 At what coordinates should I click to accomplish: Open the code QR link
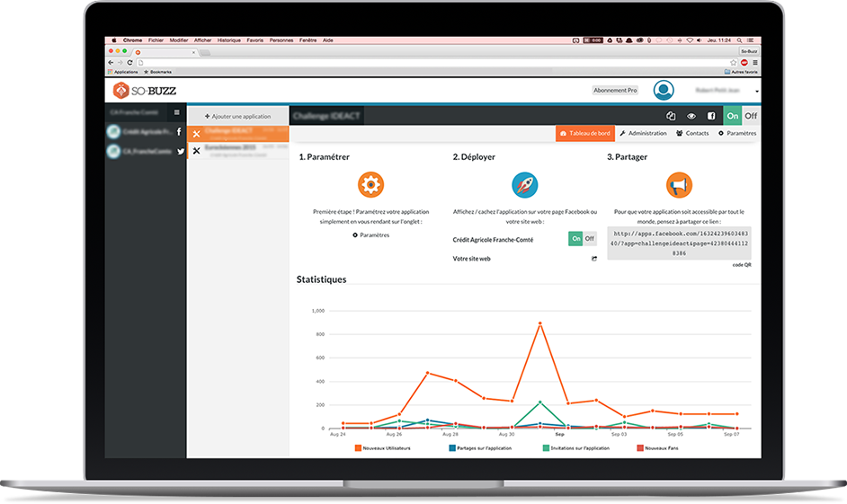coord(742,265)
